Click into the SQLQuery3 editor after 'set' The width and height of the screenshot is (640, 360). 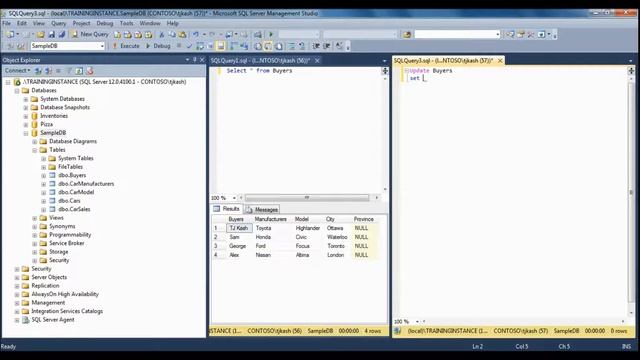coord(424,78)
